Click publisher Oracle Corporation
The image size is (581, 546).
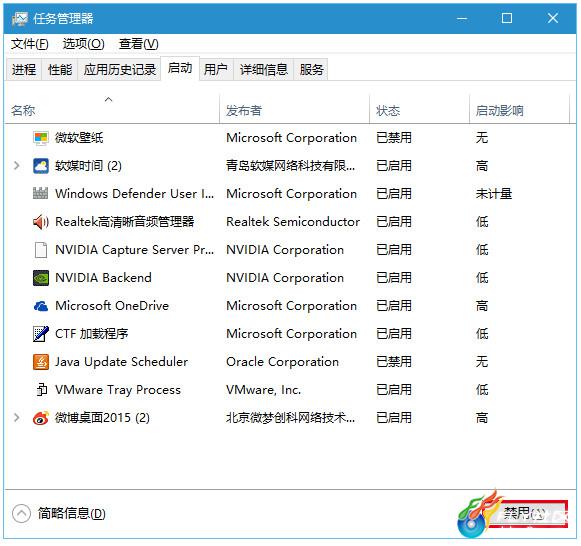pyautogui.click(x=282, y=362)
